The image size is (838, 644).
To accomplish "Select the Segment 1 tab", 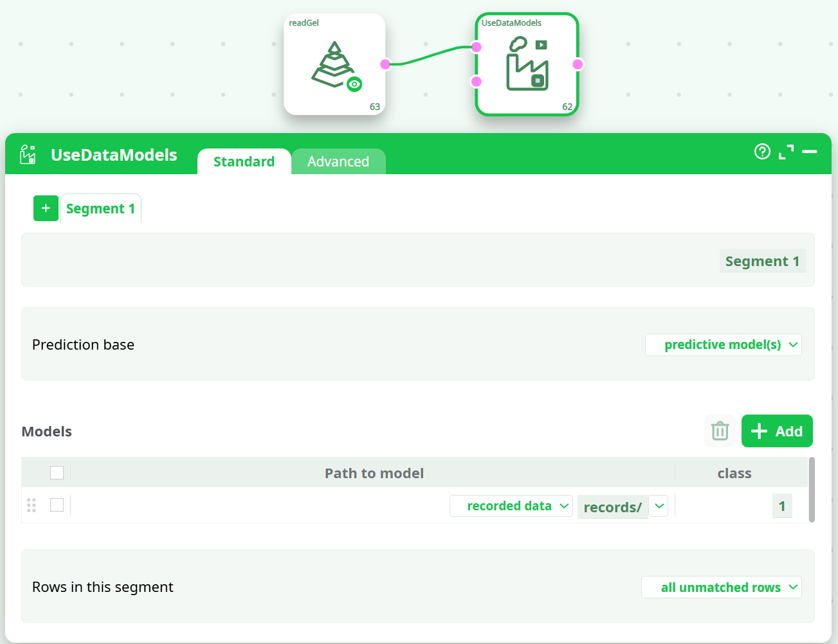I will pyautogui.click(x=100, y=209).
